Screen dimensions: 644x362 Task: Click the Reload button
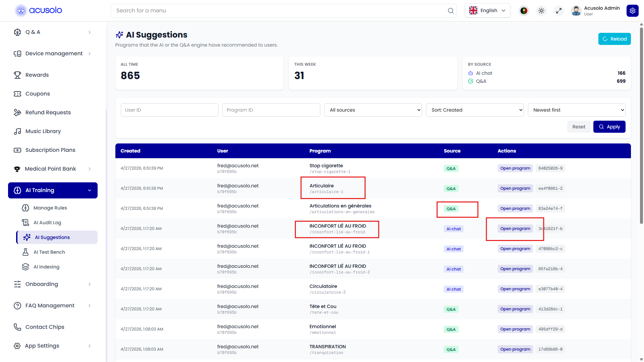[614, 39]
